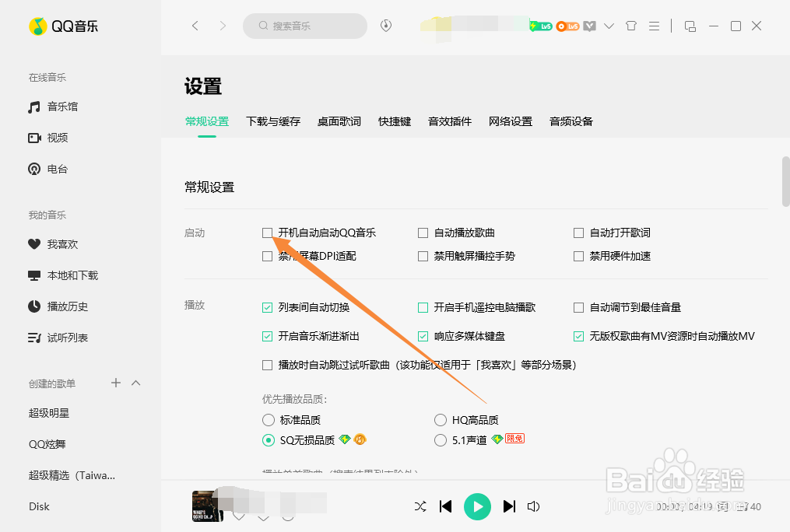Enable 自动调节到最佳音量 checkbox
790x532 pixels.
coord(579,307)
